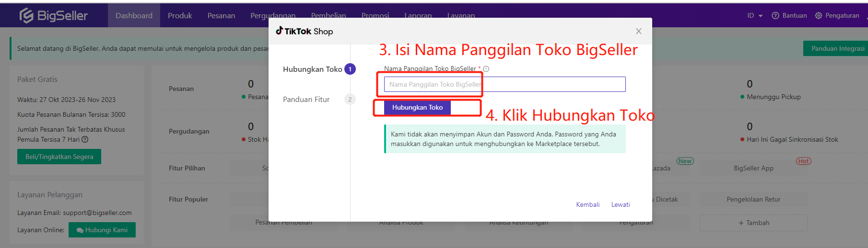Select Hubungkan Toko step 1
868x248 pixels.
coord(318,69)
